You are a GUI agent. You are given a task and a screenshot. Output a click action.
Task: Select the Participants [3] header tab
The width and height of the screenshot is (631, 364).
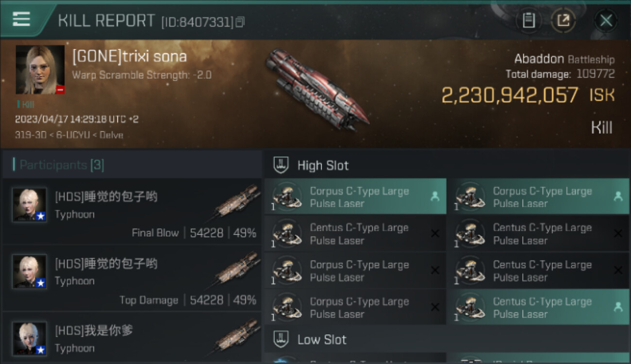[62, 165]
